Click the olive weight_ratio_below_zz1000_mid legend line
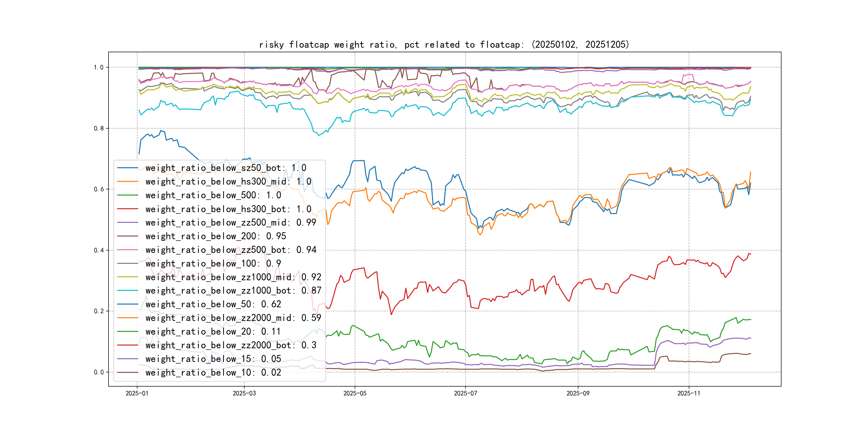The image size is (868, 434). (127, 277)
